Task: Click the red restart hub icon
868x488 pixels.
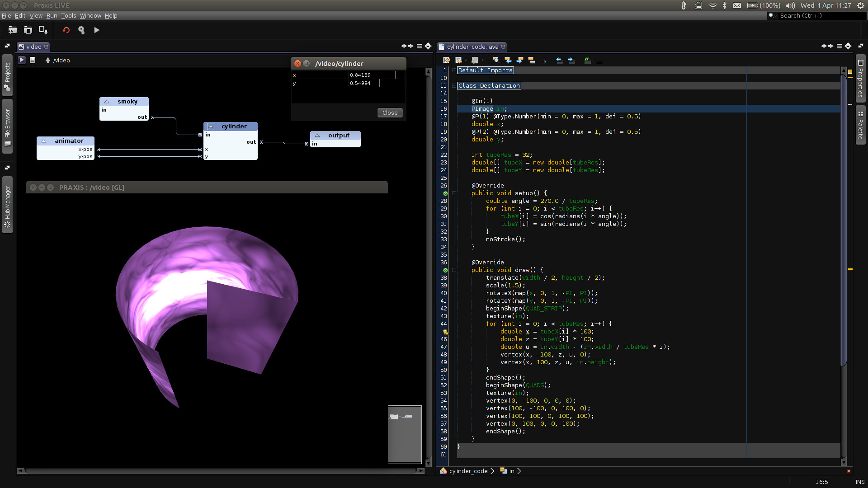Action: point(66,30)
